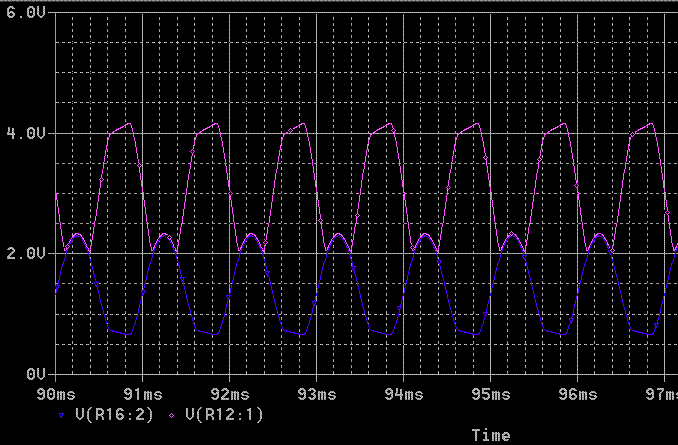
Task: Click the 90ms x-axis tick label
Action: pyautogui.click(x=56, y=391)
